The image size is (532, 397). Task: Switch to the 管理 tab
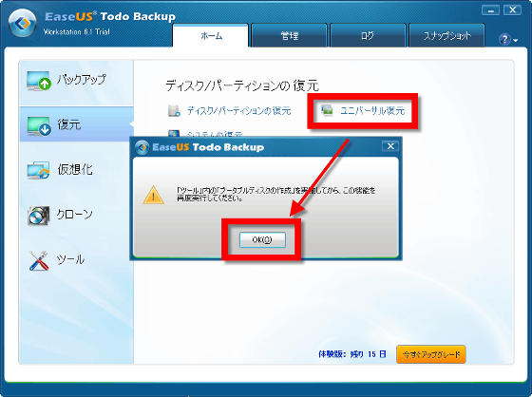(x=290, y=36)
